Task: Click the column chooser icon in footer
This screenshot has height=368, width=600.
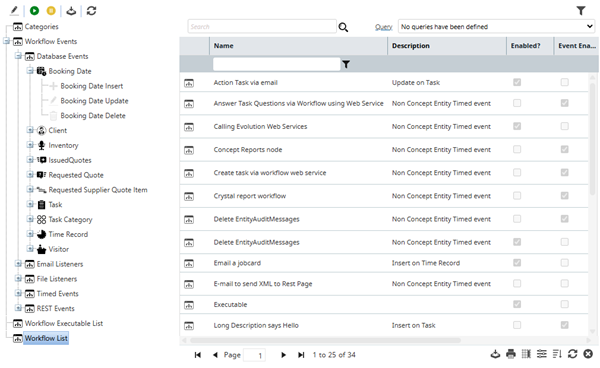Action: click(527, 354)
